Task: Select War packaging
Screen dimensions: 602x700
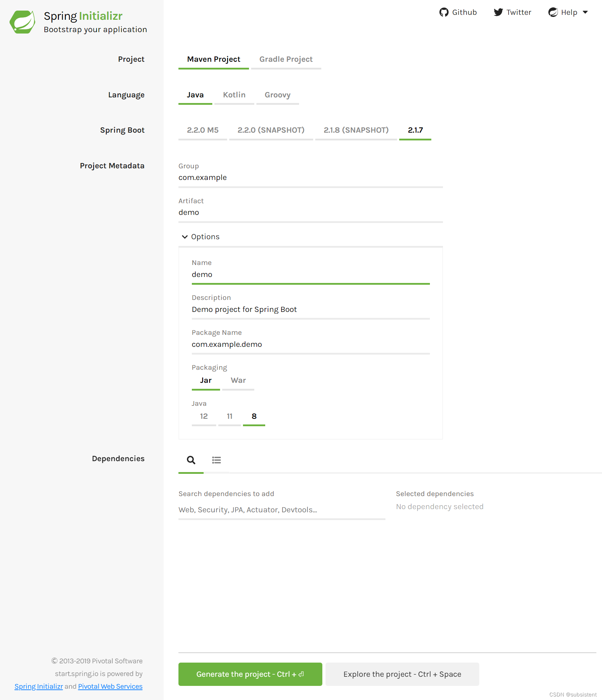Action: (238, 380)
